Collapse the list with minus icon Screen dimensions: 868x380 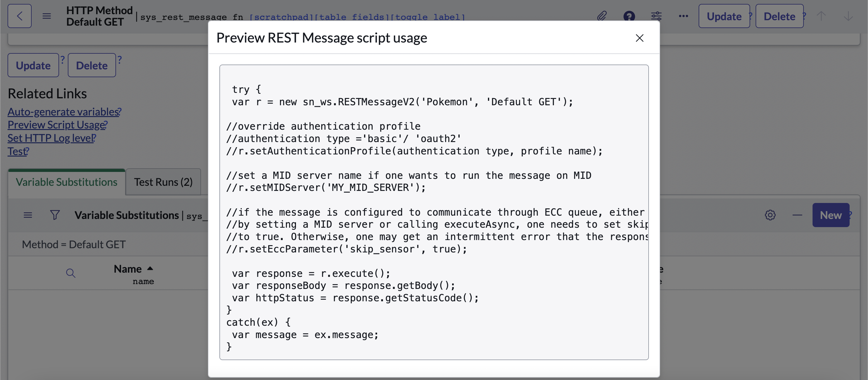click(797, 215)
